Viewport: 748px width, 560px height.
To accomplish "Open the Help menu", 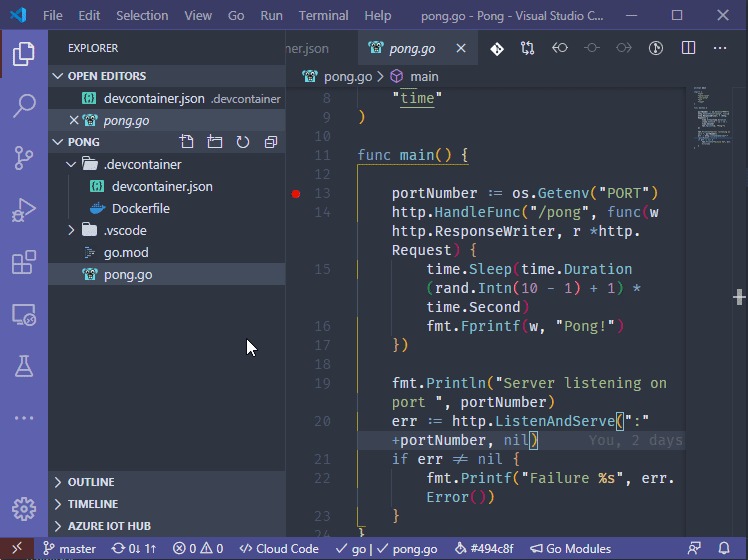I will point(378,15).
